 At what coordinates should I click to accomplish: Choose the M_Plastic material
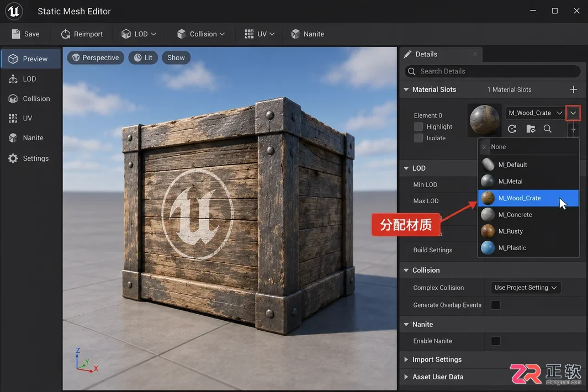pyautogui.click(x=529, y=247)
